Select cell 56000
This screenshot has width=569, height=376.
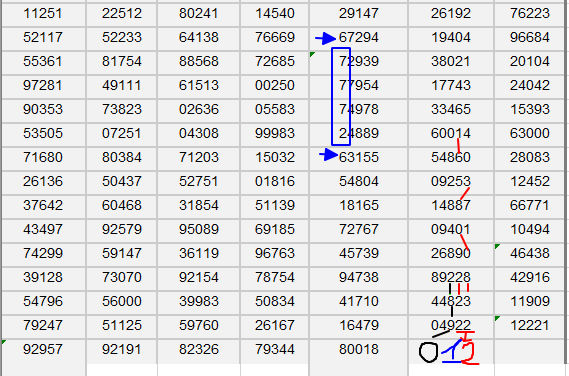[x=122, y=302]
